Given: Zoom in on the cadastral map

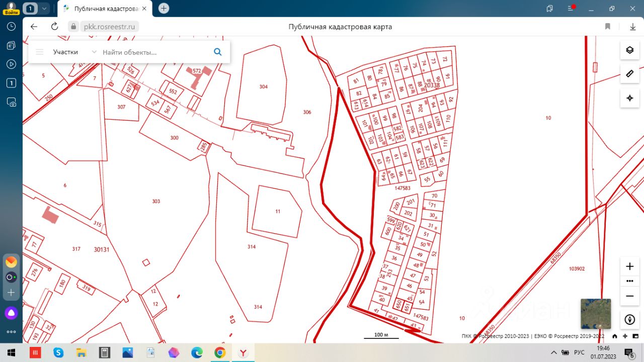Looking at the screenshot, I should 629,266.
